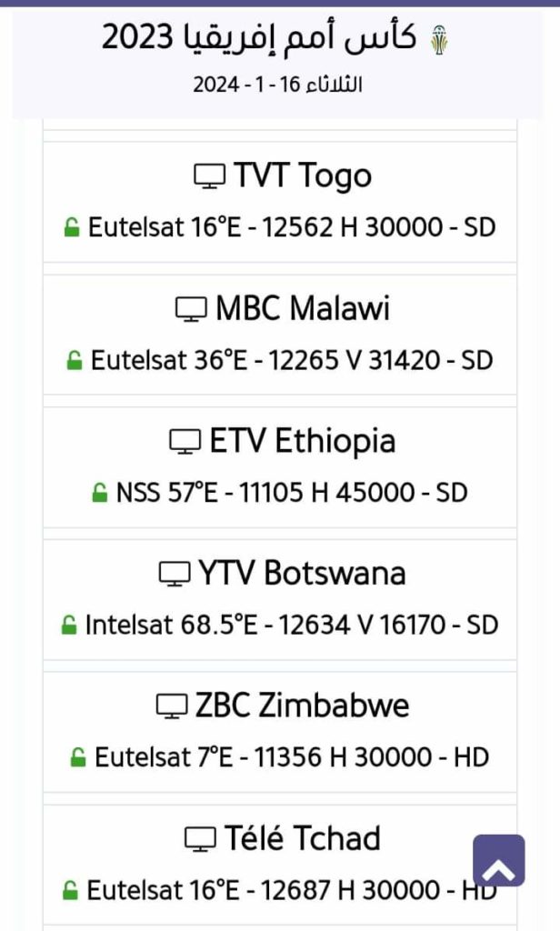Click the TV monitor icon beside TVT Togo
The height and width of the screenshot is (931, 560).
(x=210, y=176)
